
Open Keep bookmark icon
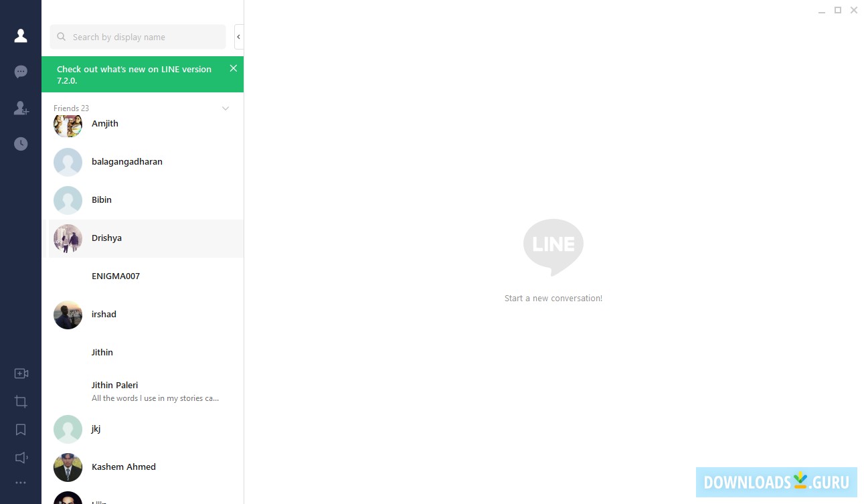click(21, 430)
